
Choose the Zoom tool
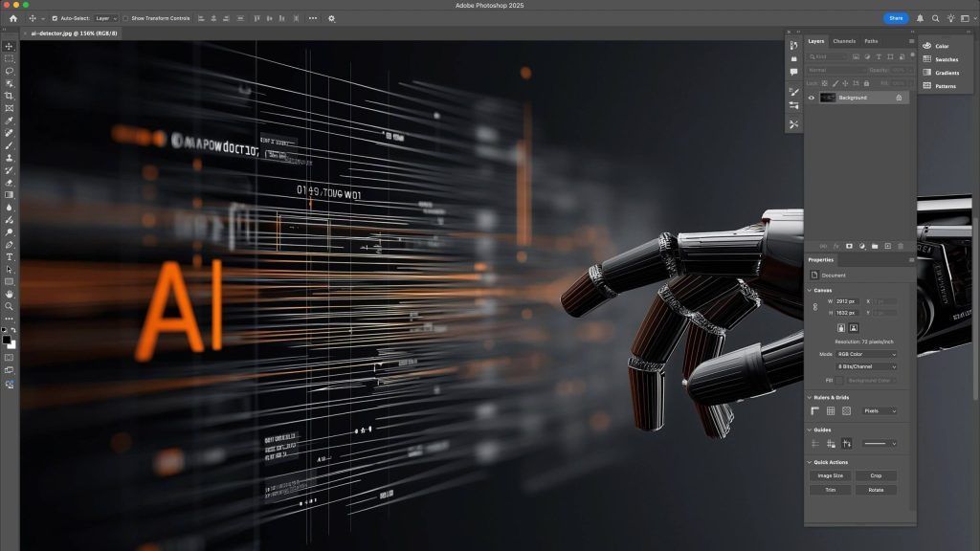point(8,304)
